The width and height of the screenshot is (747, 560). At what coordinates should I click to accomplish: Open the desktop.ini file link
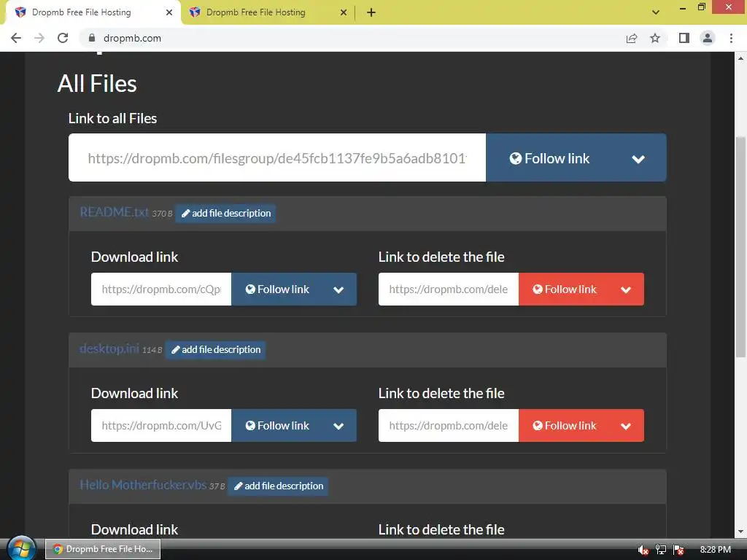pos(109,349)
